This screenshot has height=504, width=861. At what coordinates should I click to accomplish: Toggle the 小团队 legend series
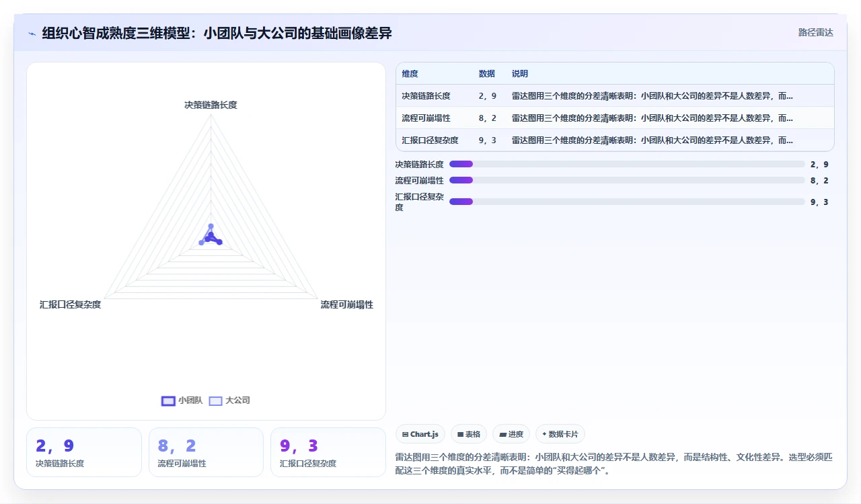[x=182, y=401]
